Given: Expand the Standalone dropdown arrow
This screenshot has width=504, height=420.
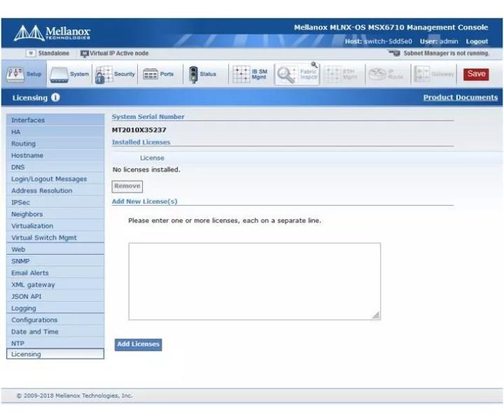Looking at the screenshot, I should pos(31,53).
